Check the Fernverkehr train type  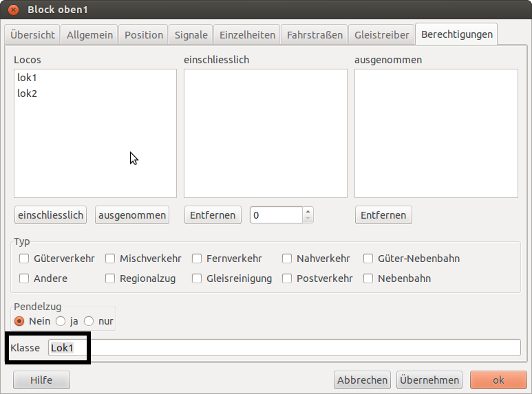(197, 259)
